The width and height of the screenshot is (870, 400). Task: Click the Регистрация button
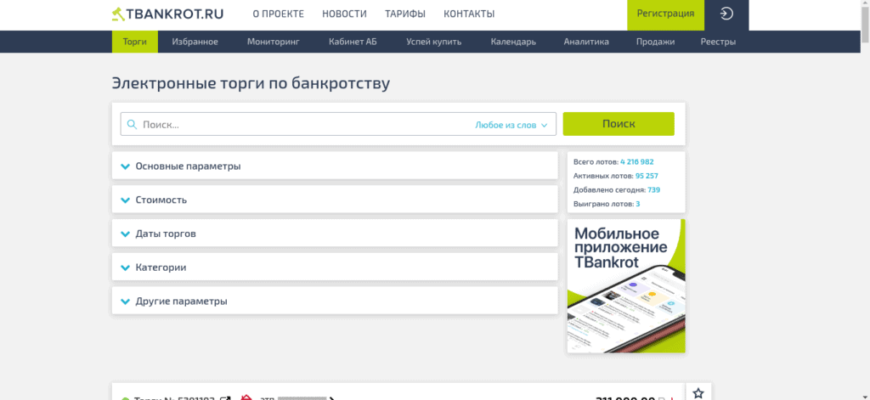[666, 15]
